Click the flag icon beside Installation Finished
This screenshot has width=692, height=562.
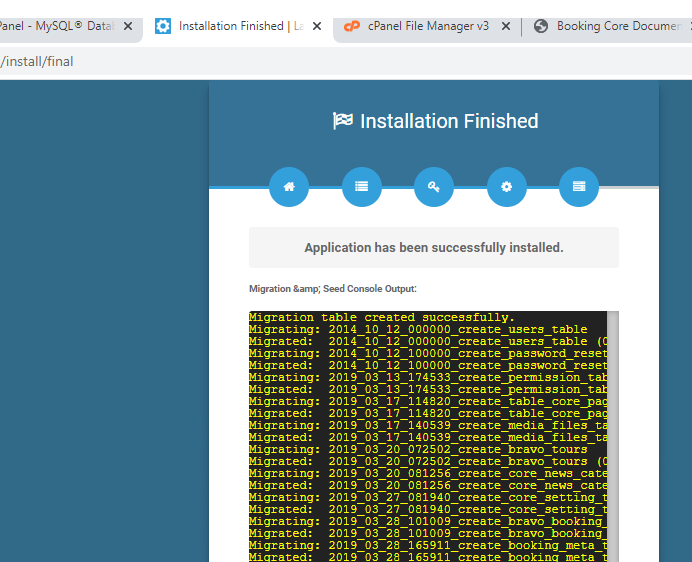tap(343, 121)
